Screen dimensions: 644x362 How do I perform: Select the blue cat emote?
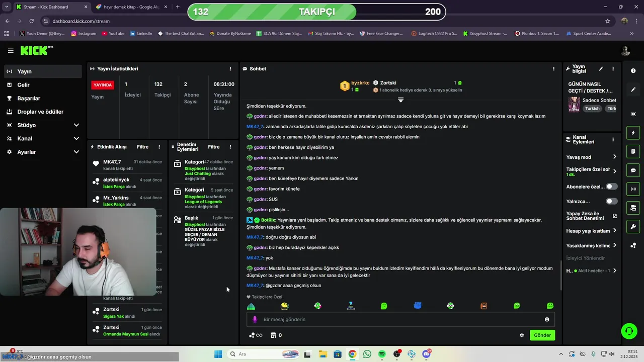[x=417, y=306]
